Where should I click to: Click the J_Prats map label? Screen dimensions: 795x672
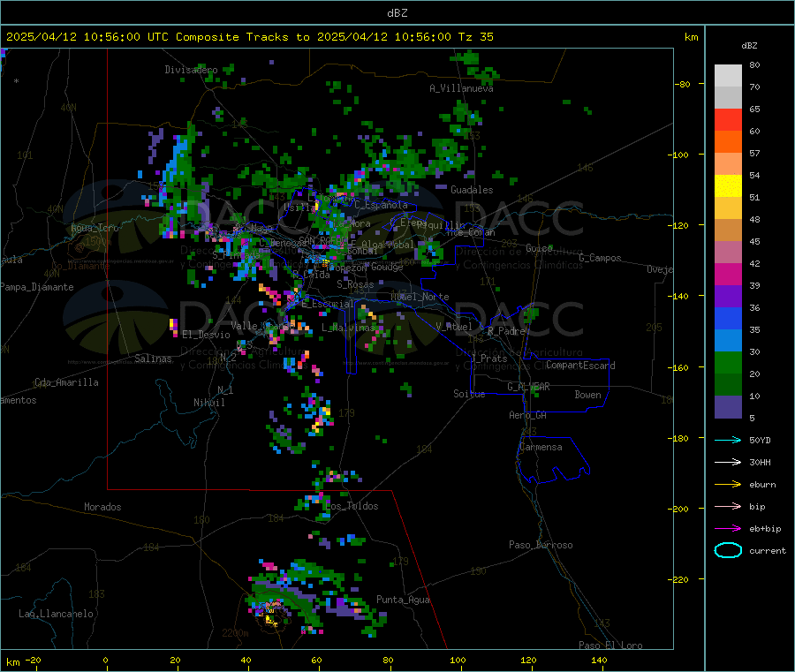[488, 359]
